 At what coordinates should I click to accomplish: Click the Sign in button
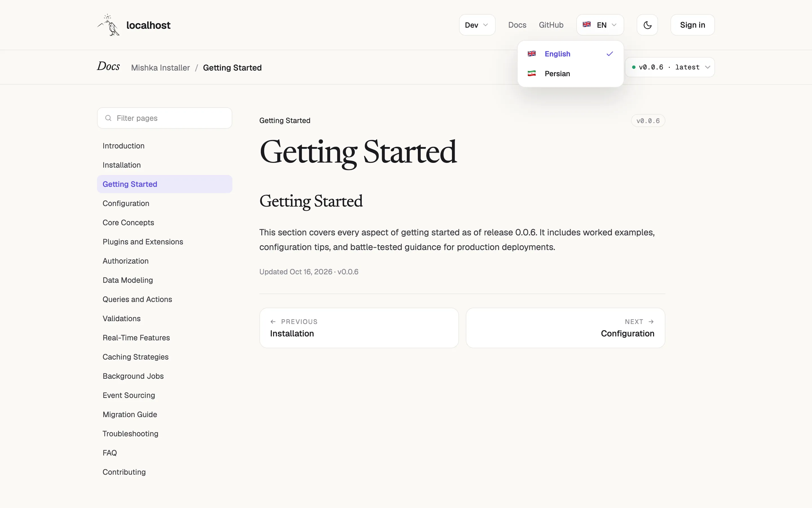(692, 25)
